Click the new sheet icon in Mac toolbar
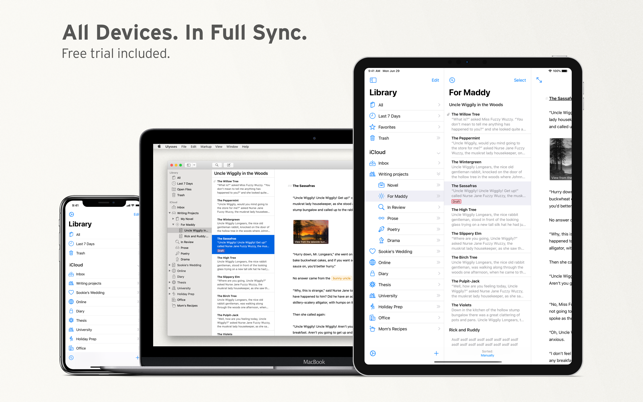The height and width of the screenshot is (402, 643). 228,165
